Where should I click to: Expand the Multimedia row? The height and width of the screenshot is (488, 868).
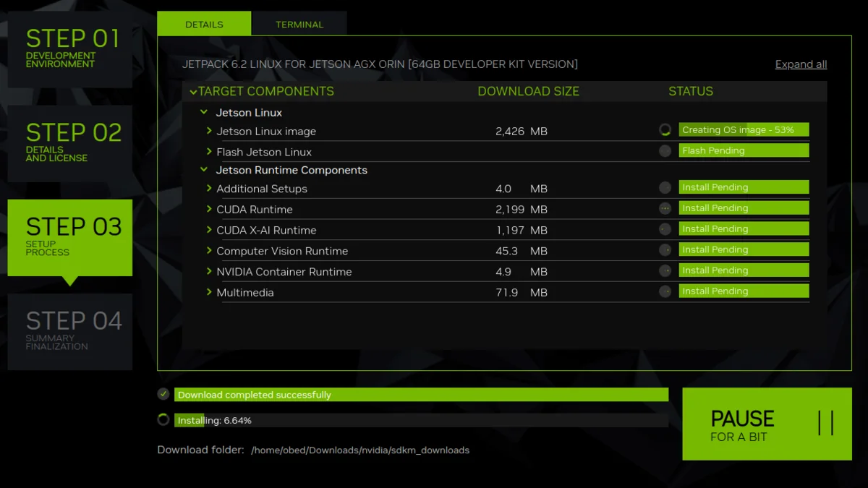click(209, 293)
